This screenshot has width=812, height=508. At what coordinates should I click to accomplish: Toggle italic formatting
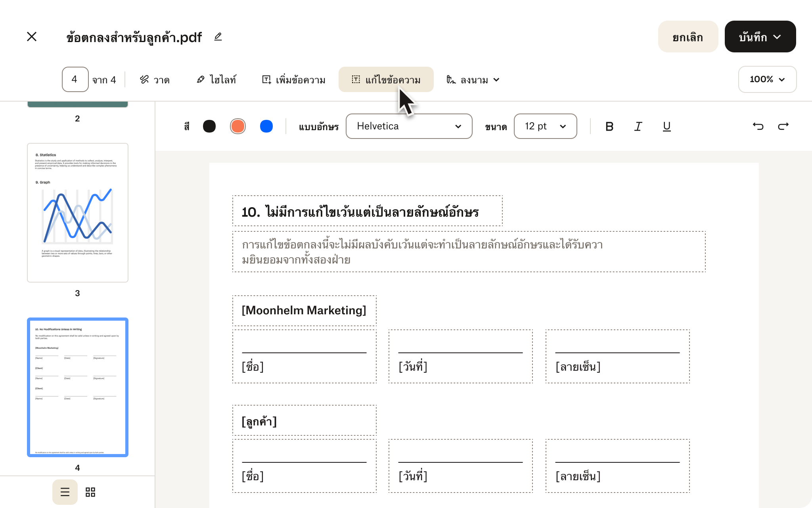pyautogui.click(x=638, y=126)
